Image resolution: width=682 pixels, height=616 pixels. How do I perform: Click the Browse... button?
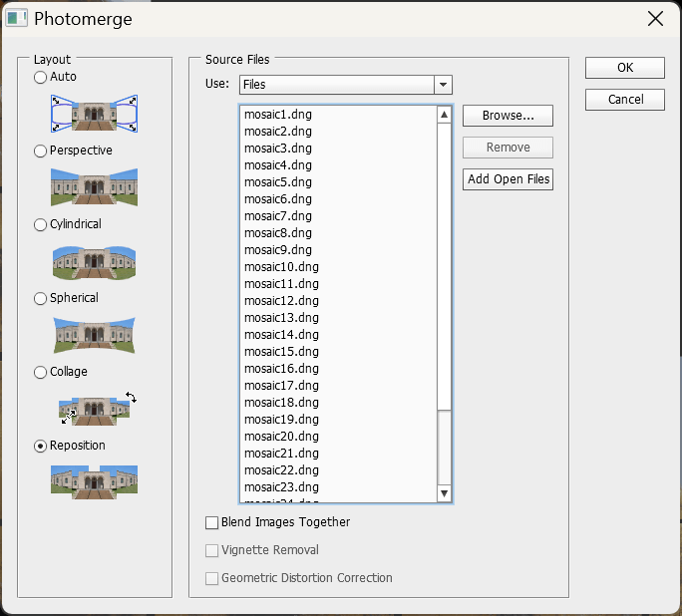point(508,116)
